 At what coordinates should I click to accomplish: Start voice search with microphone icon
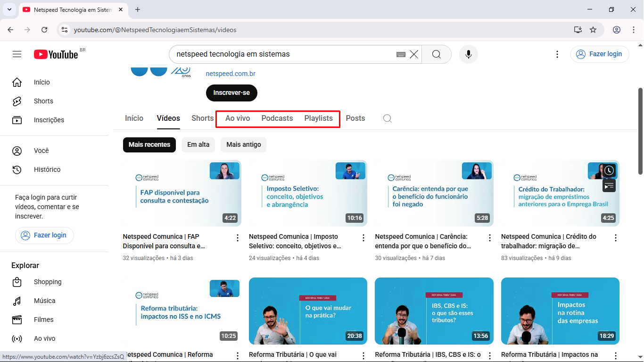pyautogui.click(x=468, y=54)
